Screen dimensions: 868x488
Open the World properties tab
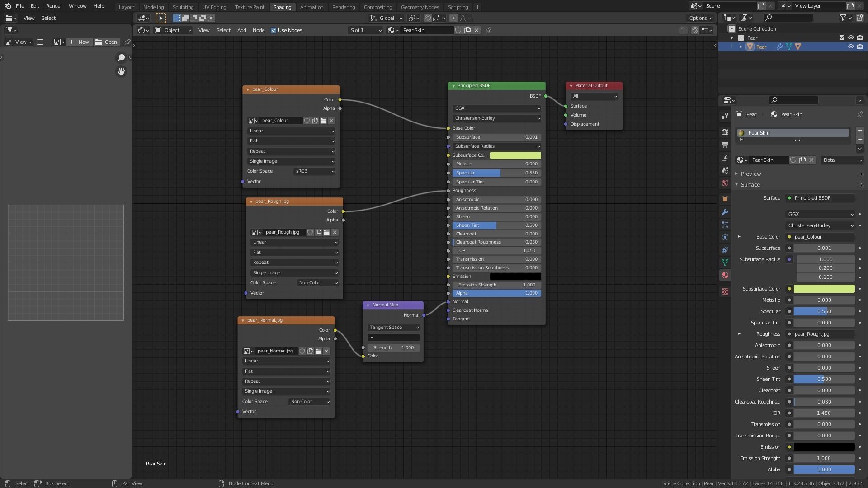pyautogui.click(x=725, y=183)
